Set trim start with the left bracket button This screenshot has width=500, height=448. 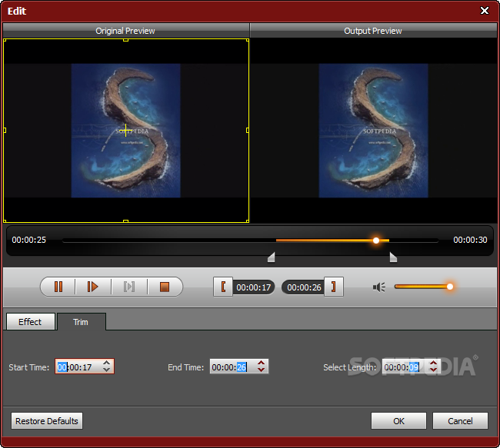[x=223, y=287]
